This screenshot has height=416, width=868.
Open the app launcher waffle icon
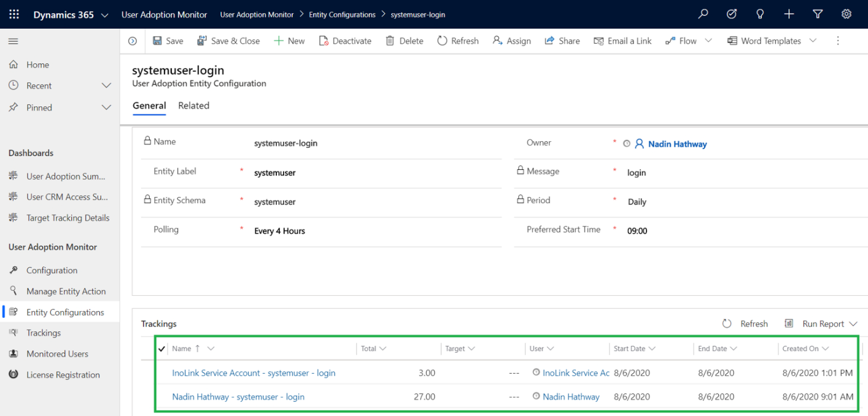14,14
